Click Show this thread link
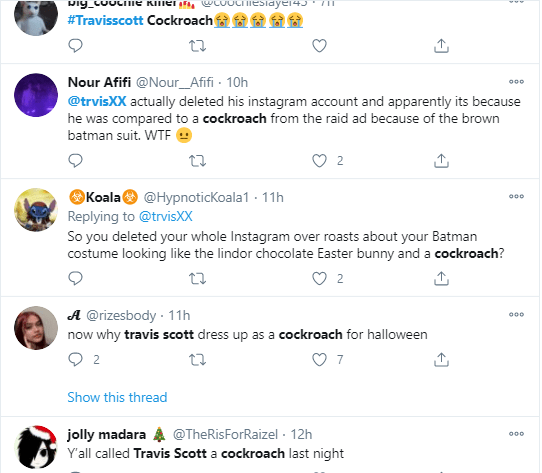This screenshot has height=473, width=542. pyautogui.click(x=117, y=397)
